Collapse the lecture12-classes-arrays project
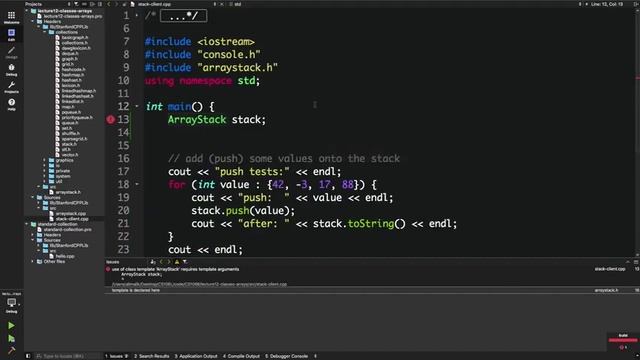This screenshot has height=360, width=640. tap(27, 11)
